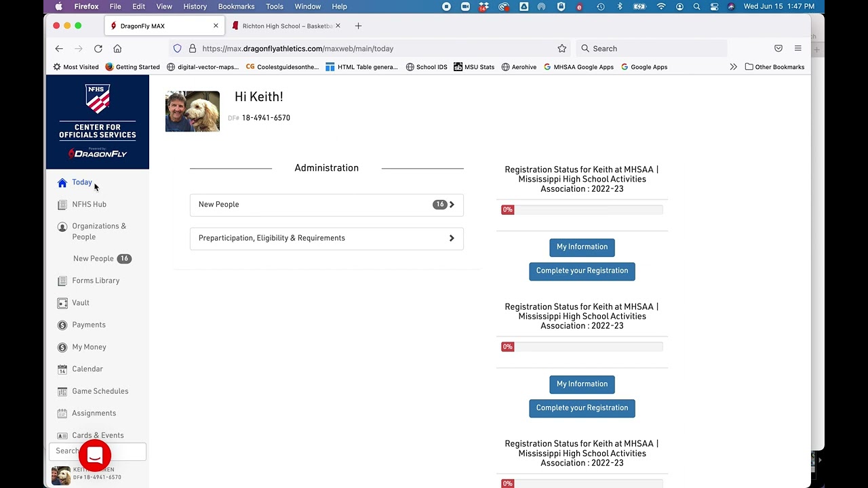Open the MHSAA Google Apps bookmark
The width and height of the screenshot is (868, 488).
[578, 67]
